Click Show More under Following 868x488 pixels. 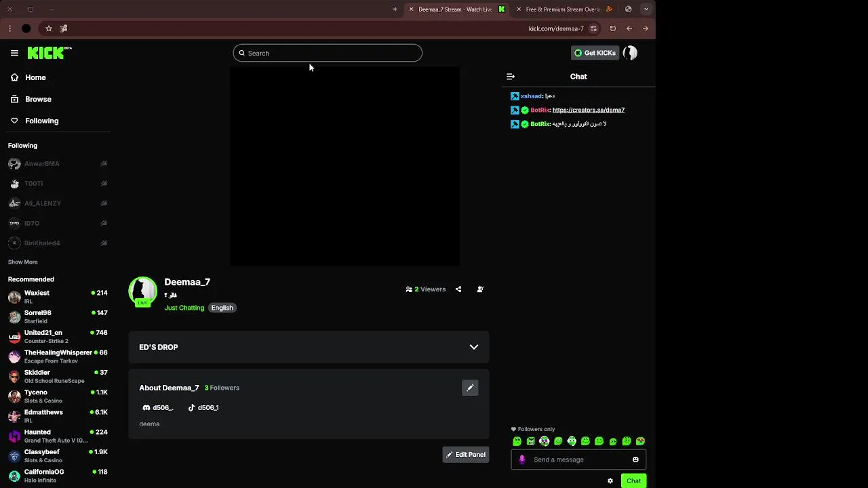[x=23, y=262]
